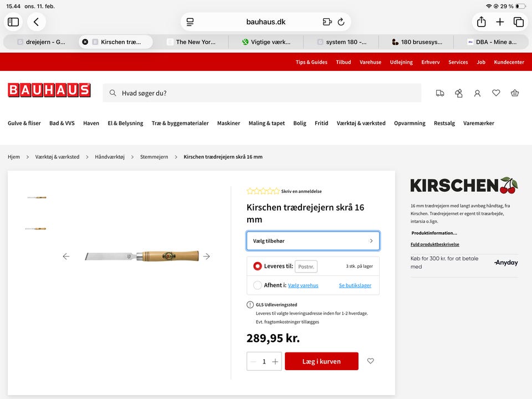
Task: Click the Postnr. input field
Action: [x=306, y=267]
